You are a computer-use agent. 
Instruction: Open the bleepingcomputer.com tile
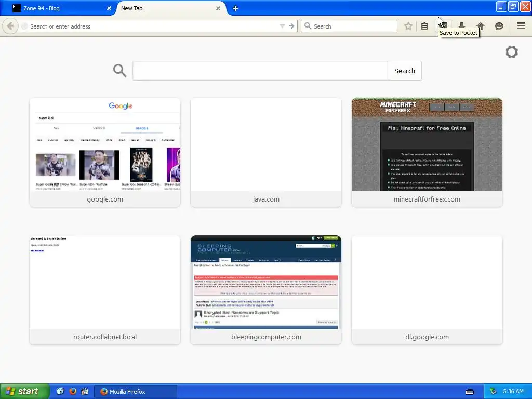click(266, 290)
